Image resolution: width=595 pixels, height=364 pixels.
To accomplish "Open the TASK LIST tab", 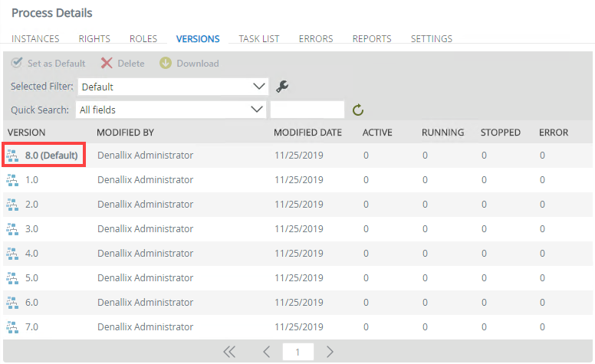I will 259,38.
